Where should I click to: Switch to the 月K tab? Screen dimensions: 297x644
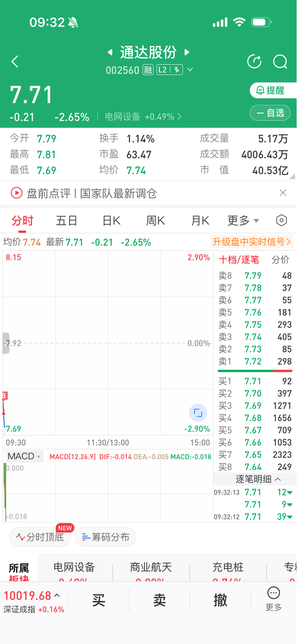coord(200,221)
